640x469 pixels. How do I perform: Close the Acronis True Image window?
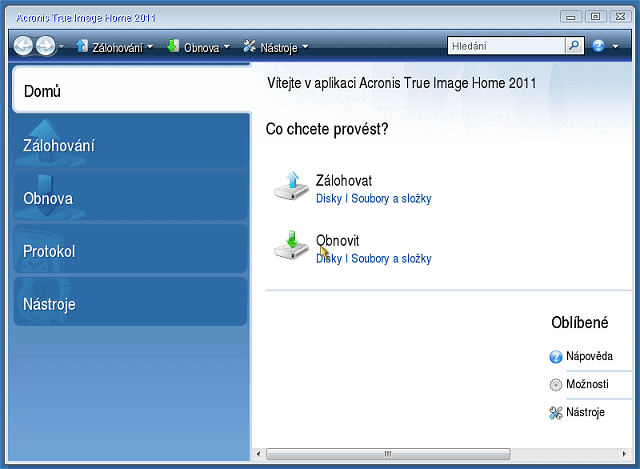(620, 17)
